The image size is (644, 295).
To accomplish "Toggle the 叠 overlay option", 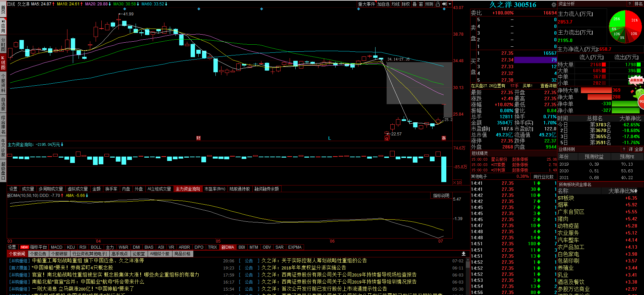I will 414,4.
